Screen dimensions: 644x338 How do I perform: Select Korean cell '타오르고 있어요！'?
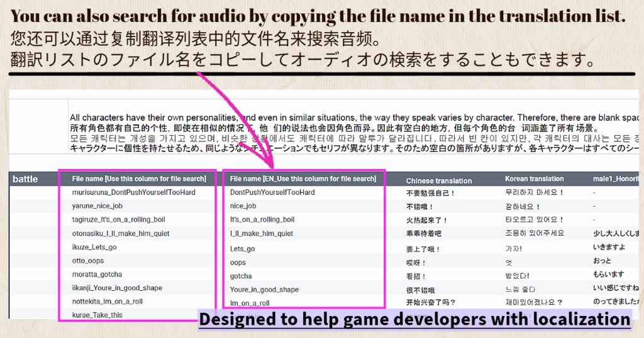coord(535,219)
